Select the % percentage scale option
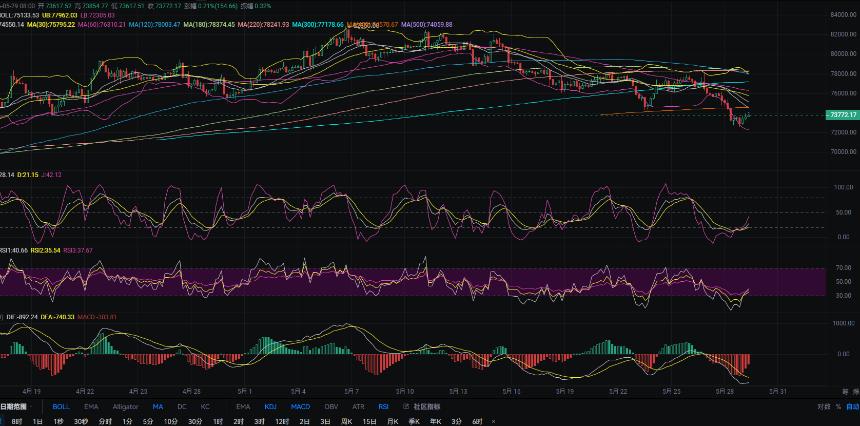This screenshot has height=426, width=860. (x=838, y=407)
